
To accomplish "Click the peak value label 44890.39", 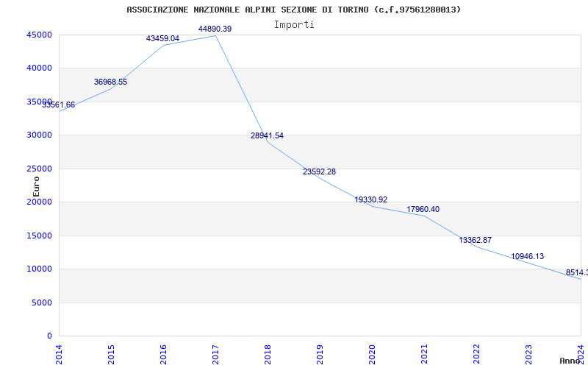I will tap(215, 29).
